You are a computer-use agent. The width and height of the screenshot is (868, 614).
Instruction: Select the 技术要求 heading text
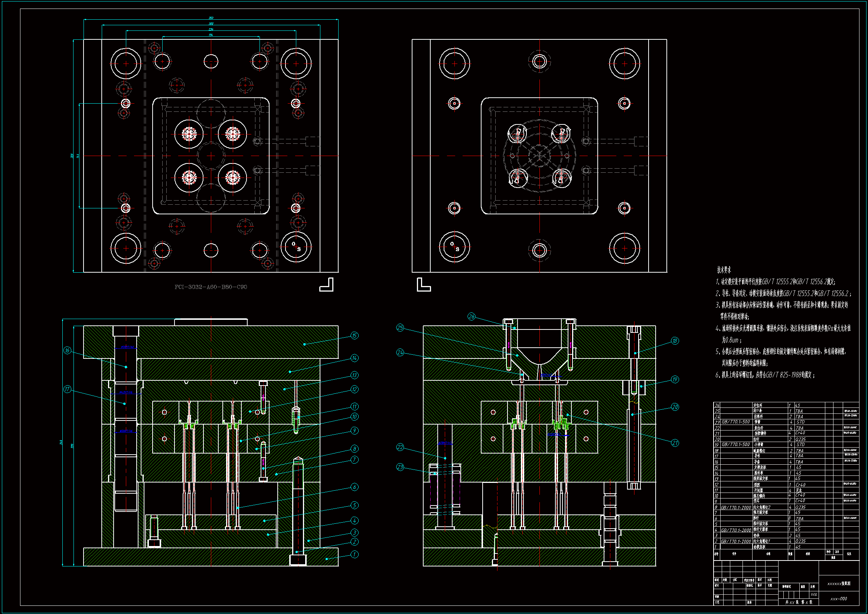(724, 270)
